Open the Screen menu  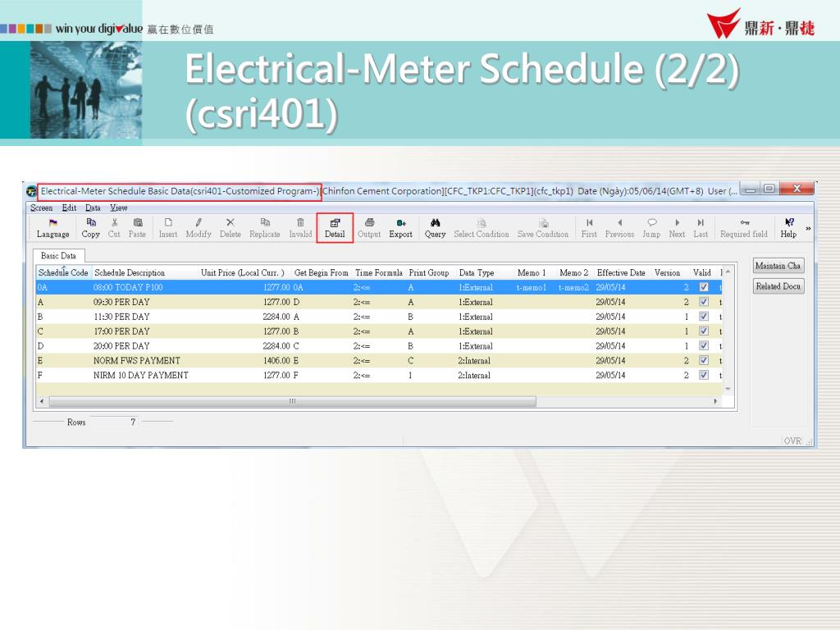41,208
